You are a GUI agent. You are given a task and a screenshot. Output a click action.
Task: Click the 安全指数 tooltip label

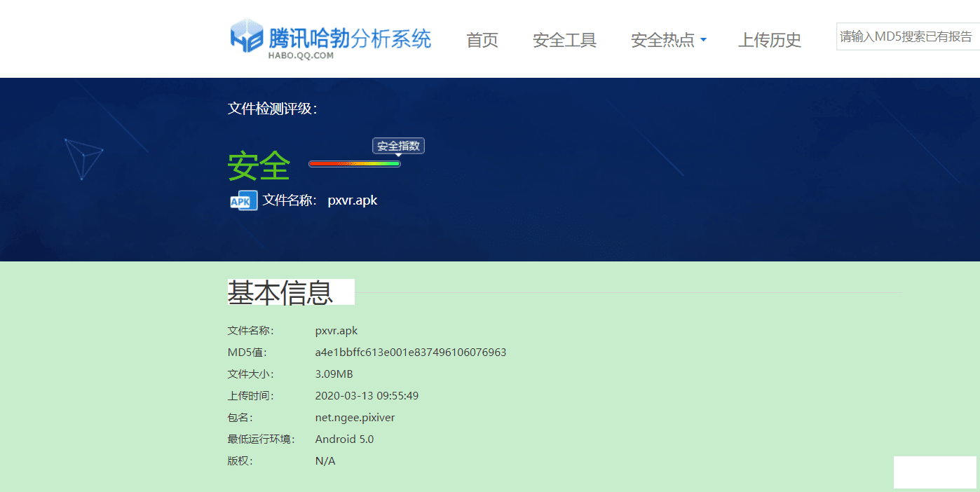point(398,146)
